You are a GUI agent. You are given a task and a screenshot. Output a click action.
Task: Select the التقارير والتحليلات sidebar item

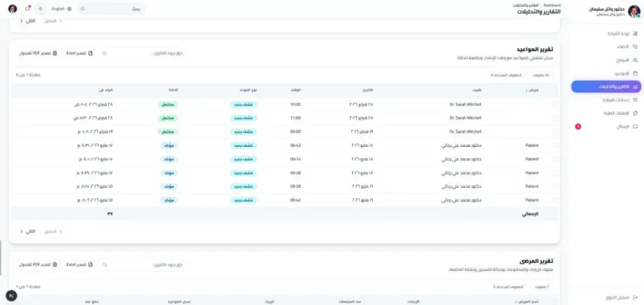click(606, 87)
